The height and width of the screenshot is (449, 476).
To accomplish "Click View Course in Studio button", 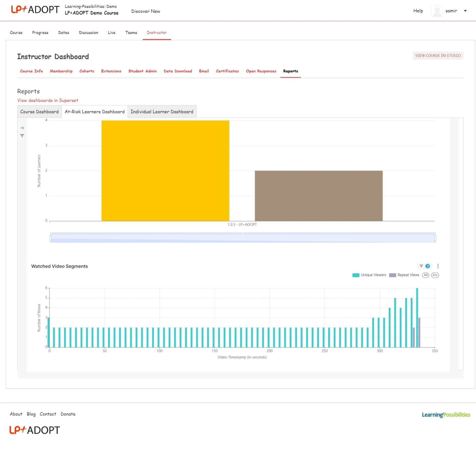I will (x=438, y=56).
